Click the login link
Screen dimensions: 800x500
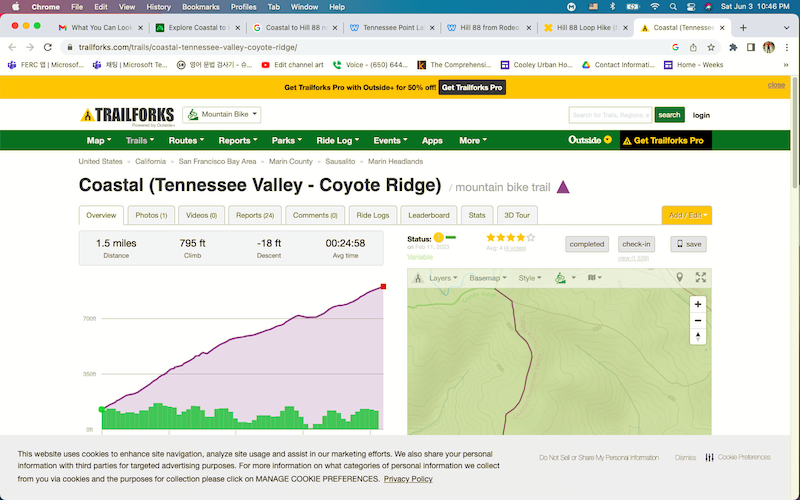[x=701, y=115]
